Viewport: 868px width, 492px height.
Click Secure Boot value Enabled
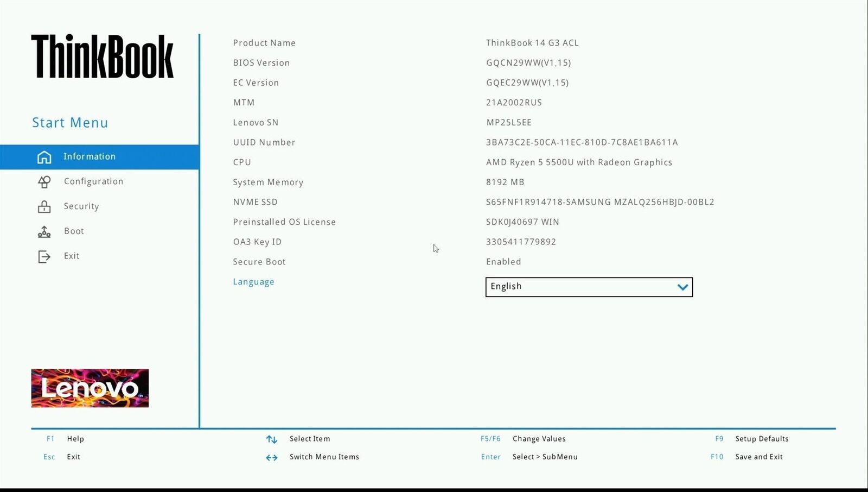(503, 262)
